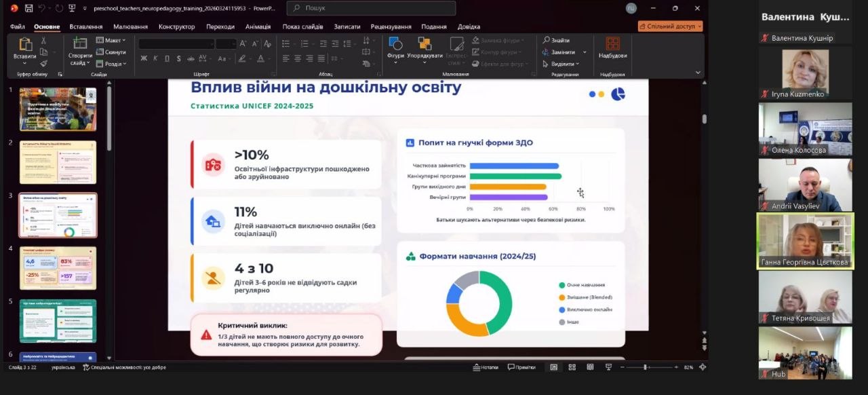Screen dimensions: 868x395
Task: Select slide 4 thumbnail in the panel
Action: (58, 267)
